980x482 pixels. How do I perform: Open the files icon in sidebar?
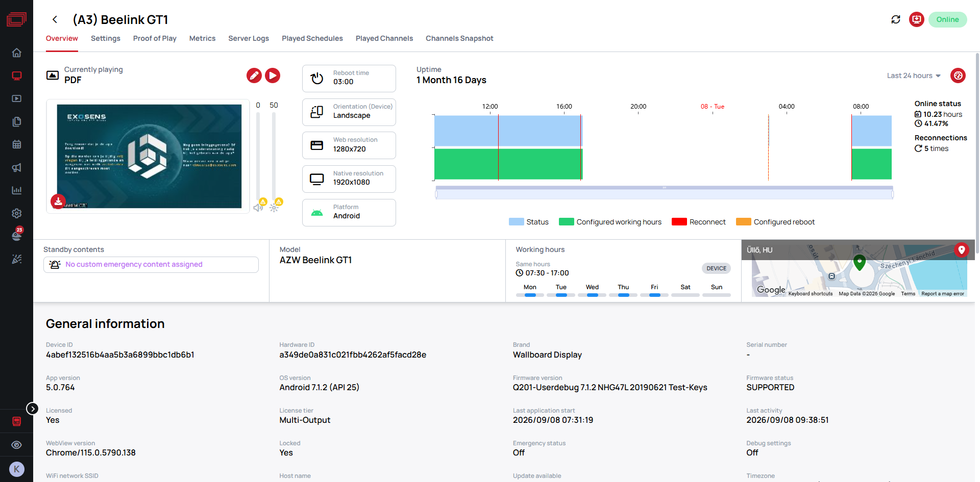point(17,121)
